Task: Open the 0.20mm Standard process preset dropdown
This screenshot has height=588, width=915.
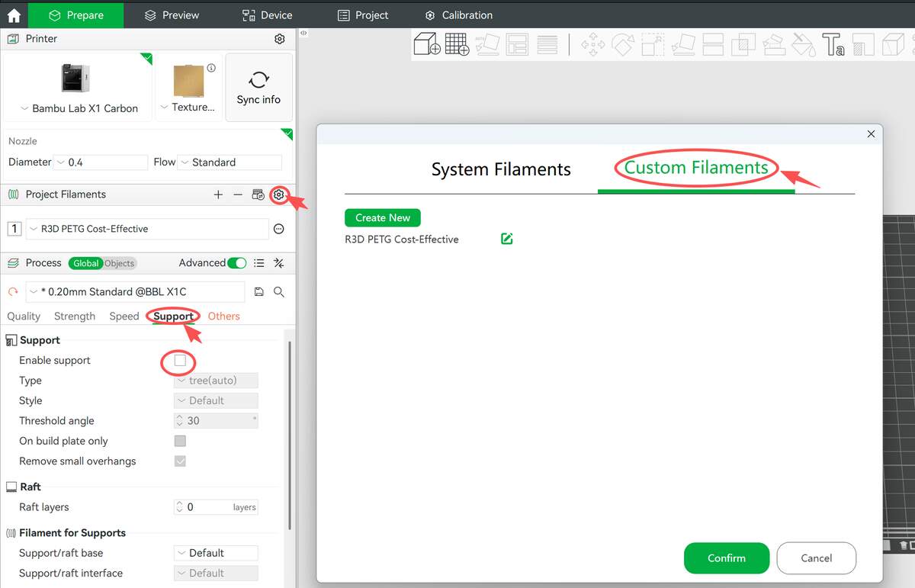Action: pyautogui.click(x=135, y=292)
